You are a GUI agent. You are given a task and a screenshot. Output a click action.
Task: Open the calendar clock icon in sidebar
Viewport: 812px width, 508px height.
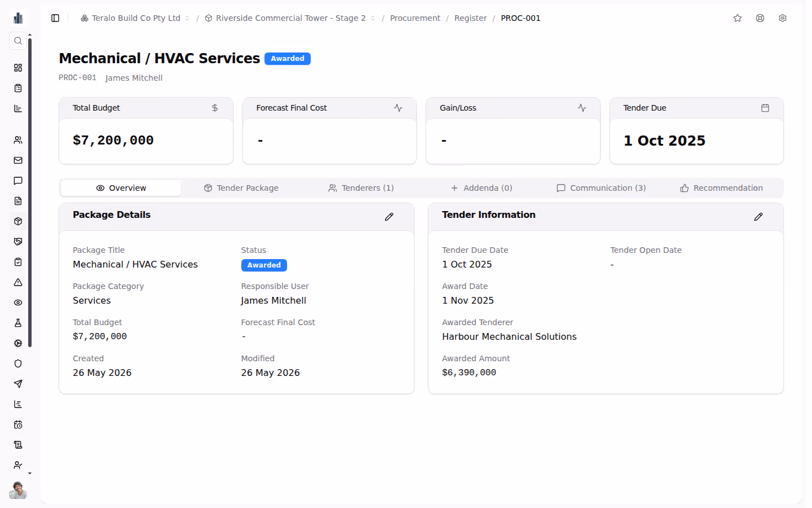click(x=18, y=424)
